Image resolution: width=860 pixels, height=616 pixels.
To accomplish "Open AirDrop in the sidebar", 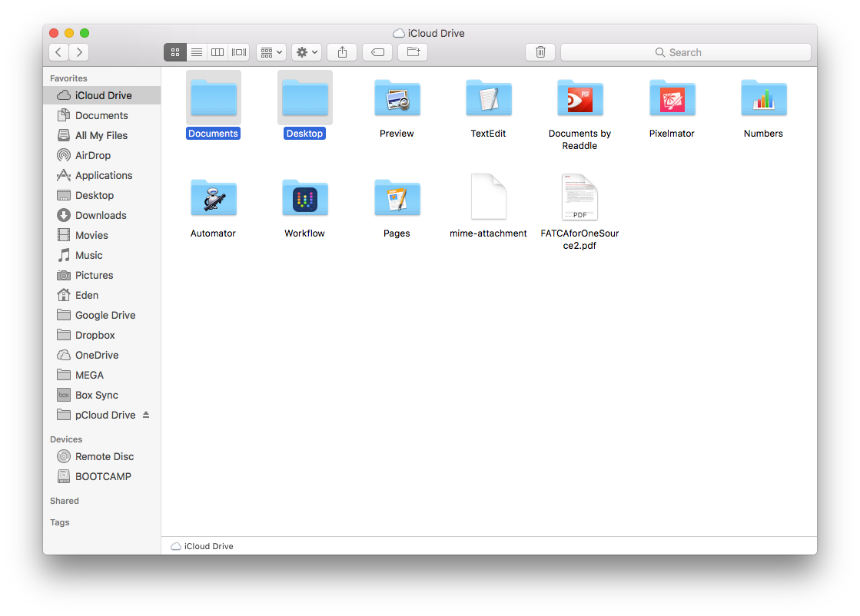I will [102, 155].
